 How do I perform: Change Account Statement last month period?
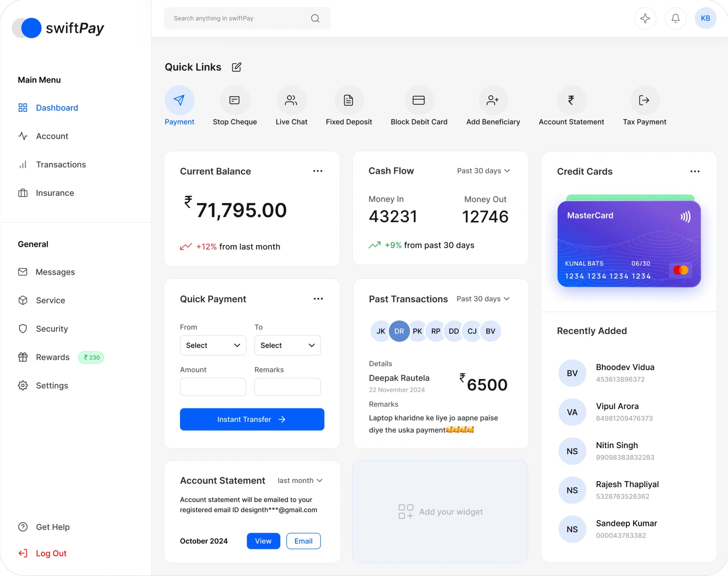click(300, 481)
